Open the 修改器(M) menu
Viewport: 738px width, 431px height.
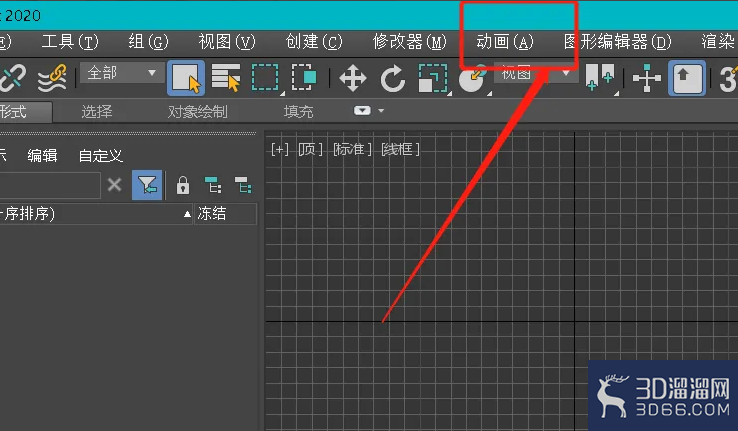pos(409,42)
